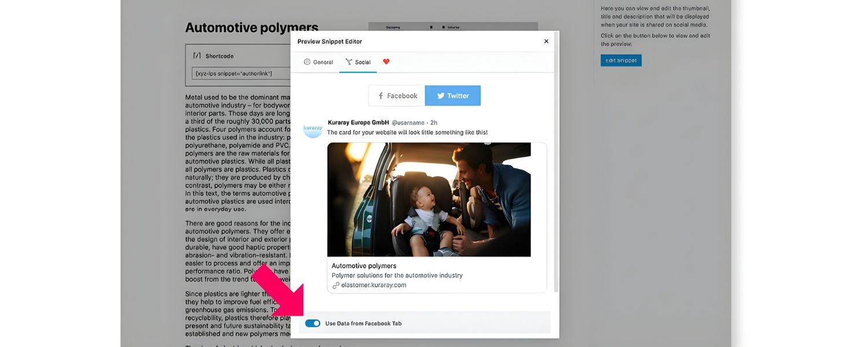Click the car seat preview image
Screen dimensions: 868x347
click(x=429, y=200)
